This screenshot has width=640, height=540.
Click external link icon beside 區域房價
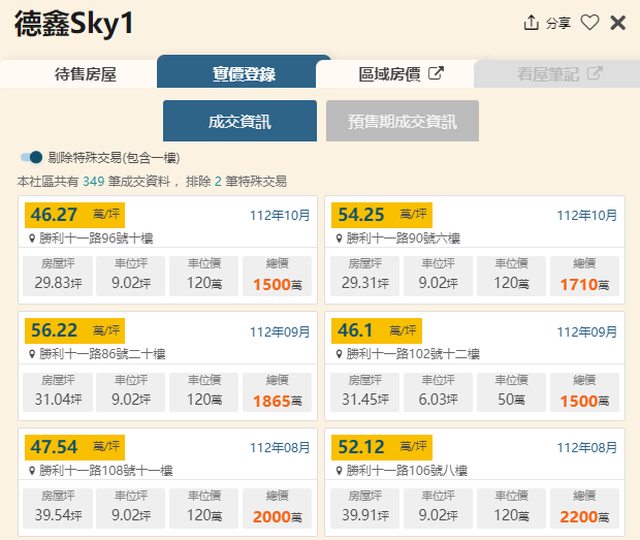tap(435, 73)
